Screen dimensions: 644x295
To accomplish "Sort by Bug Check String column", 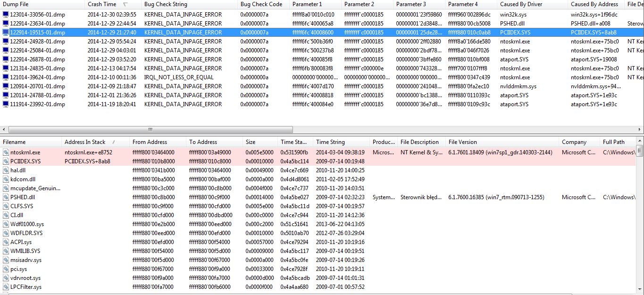I will point(190,4).
